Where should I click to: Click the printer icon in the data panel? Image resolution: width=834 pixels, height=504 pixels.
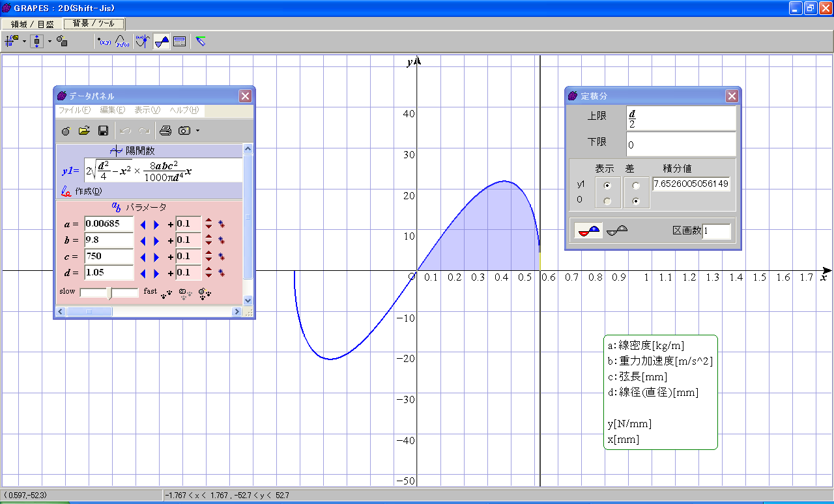(x=165, y=131)
